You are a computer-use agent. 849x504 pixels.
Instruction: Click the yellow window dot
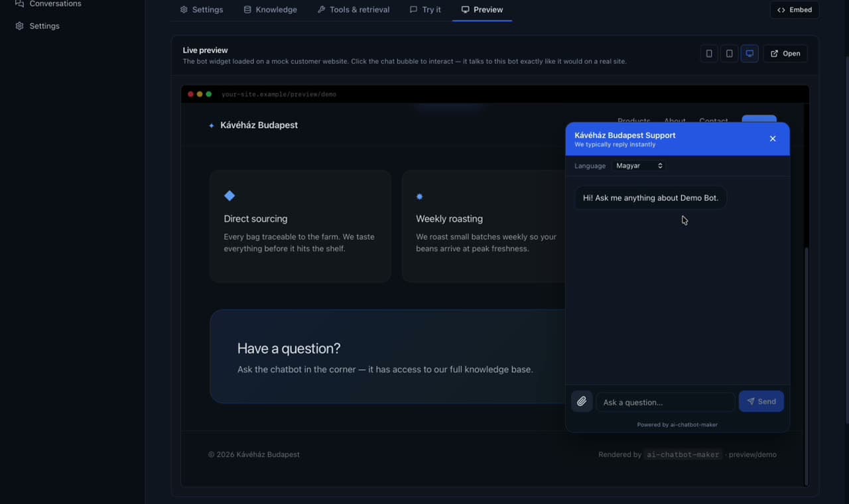point(200,94)
